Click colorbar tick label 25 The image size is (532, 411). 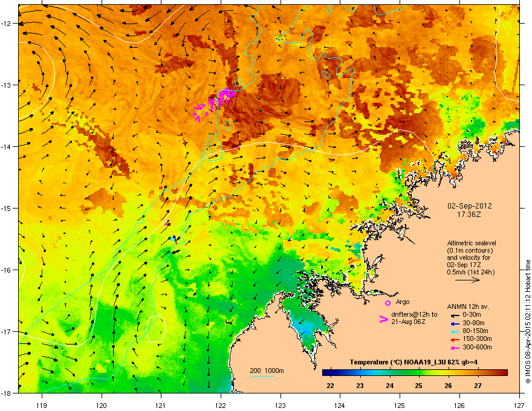419,386
